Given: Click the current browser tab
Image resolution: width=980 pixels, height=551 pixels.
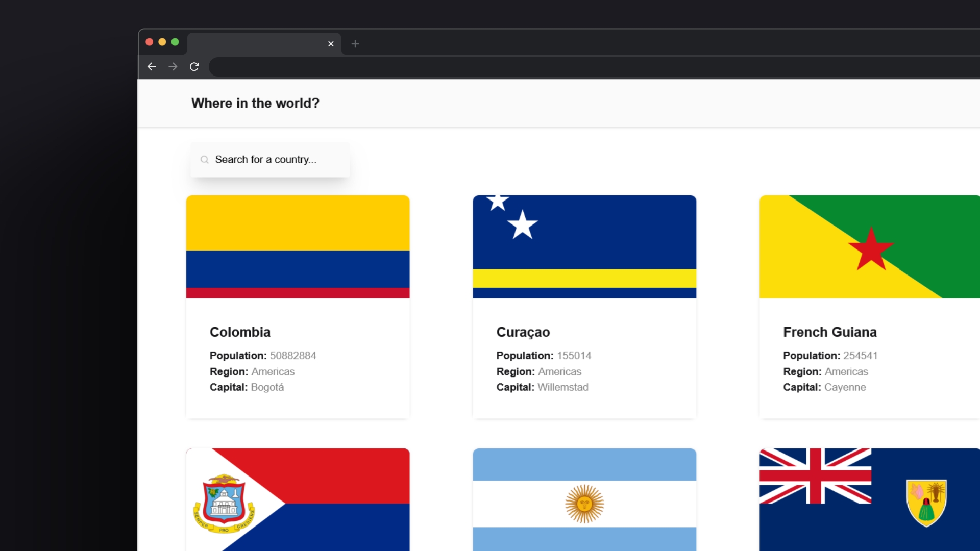Looking at the screenshot, I should 260,44.
